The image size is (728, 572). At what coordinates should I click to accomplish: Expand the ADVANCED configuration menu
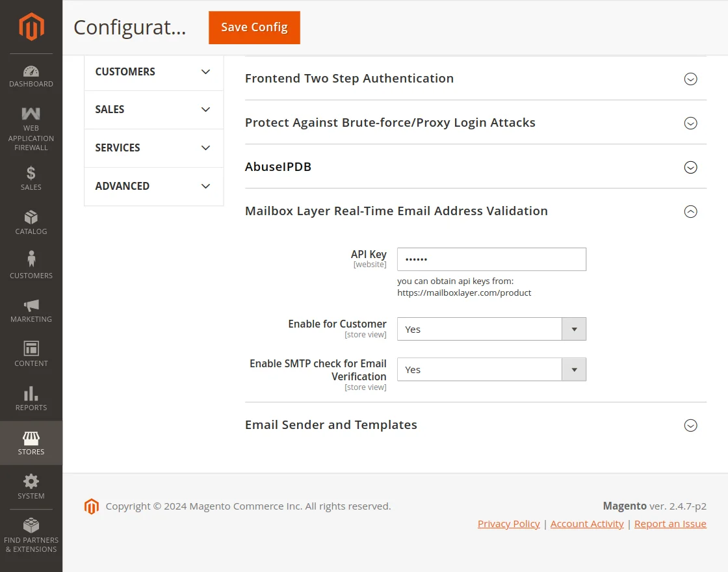(x=153, y=187)
